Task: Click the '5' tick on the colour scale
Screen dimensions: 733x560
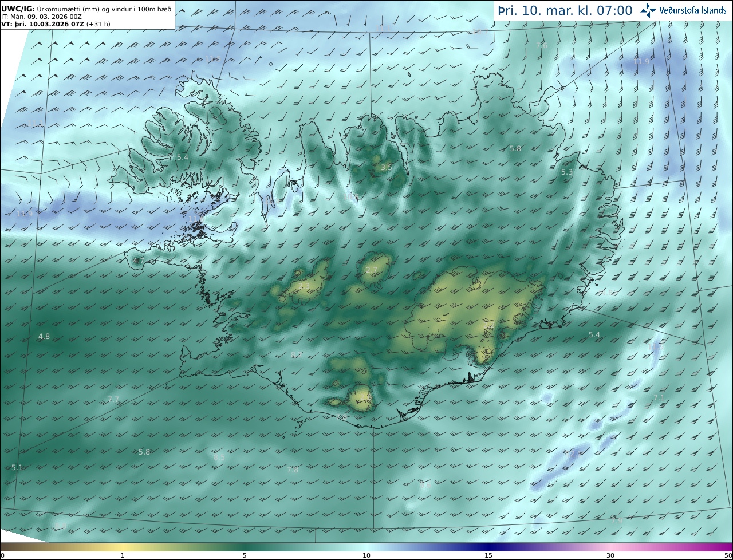Action: click(x=245, y=555)
